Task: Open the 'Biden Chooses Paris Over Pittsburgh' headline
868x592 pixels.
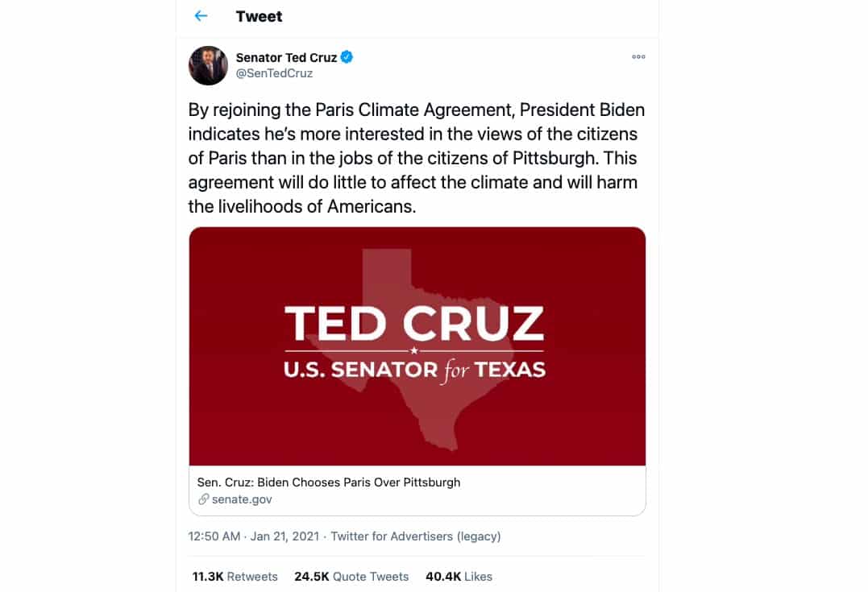Action: (329, 482)
